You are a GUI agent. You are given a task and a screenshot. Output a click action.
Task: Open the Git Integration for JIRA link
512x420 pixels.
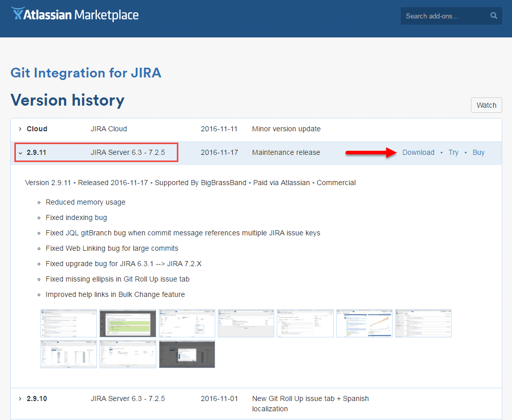(x=86, y=72)
